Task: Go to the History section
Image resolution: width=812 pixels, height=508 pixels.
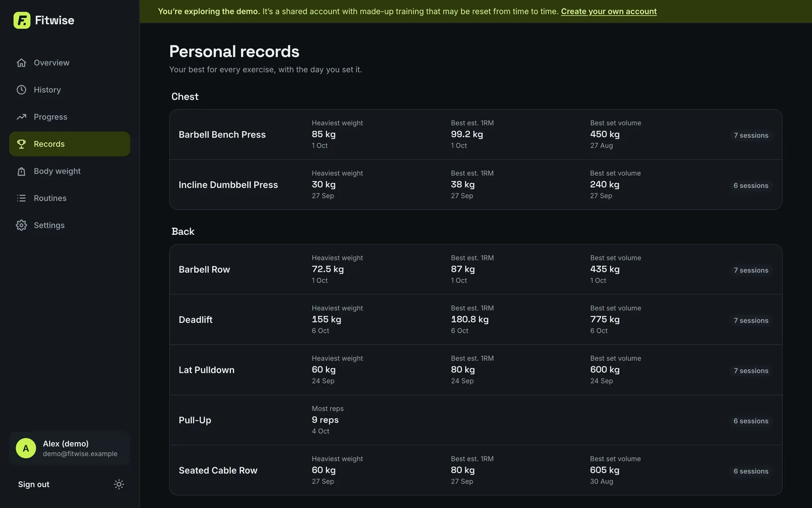Action: 70,90
